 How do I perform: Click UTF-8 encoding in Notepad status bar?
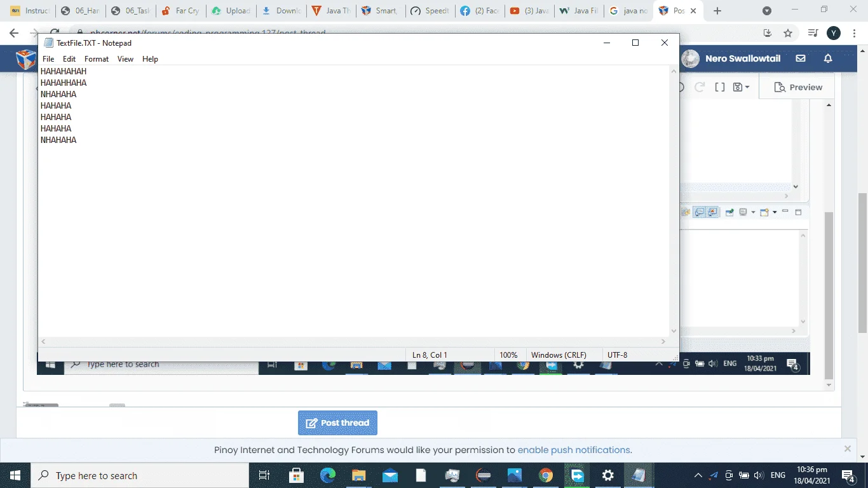pos(617,355)
